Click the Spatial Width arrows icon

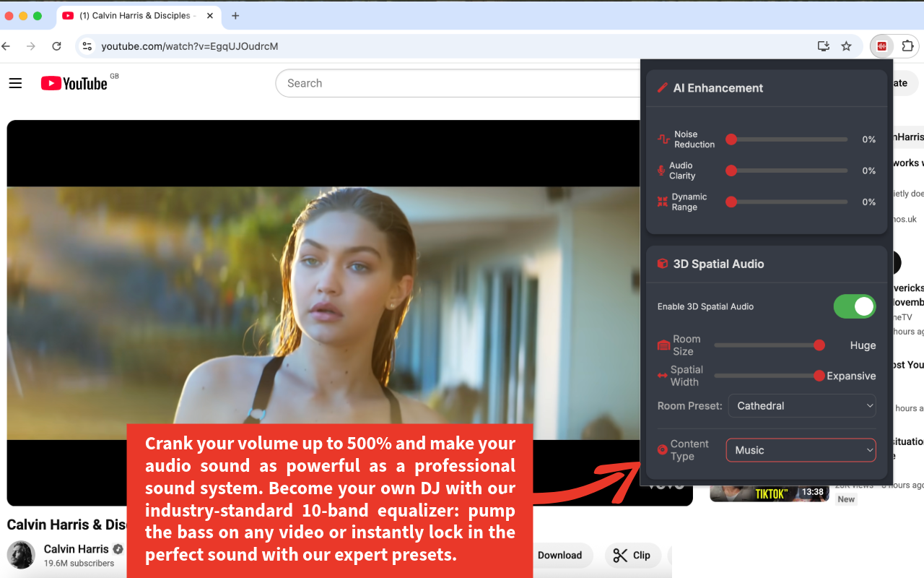[x=661, y=376]
